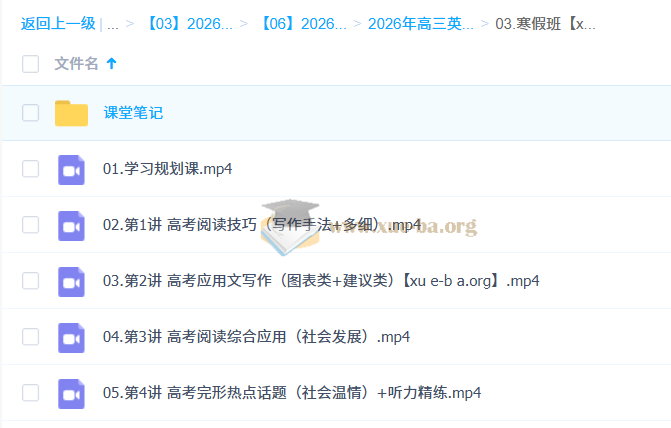Viewport: 671px width, 428px height.
Task: Jump to 2026年高三英... breadcrumb folder
Action: (420, 23)
